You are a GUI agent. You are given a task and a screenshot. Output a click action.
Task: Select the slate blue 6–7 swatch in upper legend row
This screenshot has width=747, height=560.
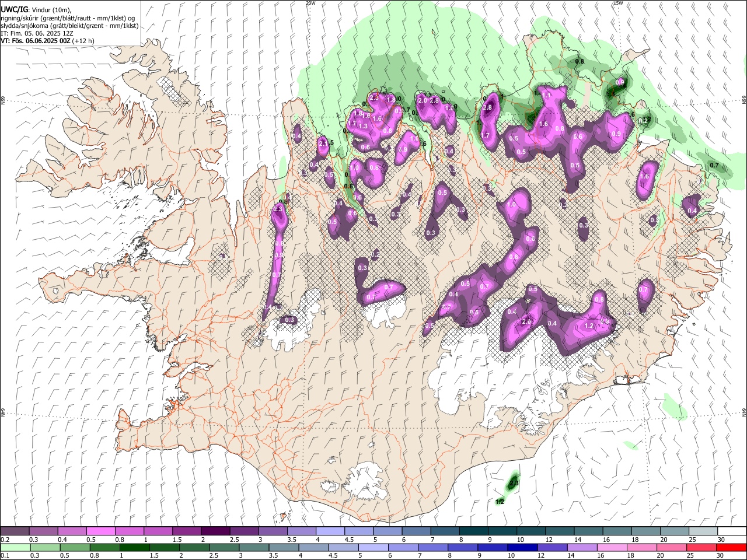416,531
